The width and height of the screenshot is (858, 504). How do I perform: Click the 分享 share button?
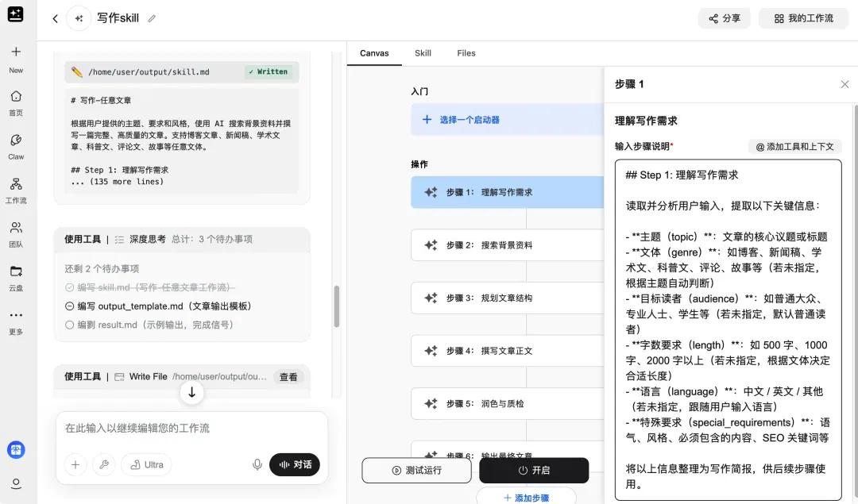(724, 18)
